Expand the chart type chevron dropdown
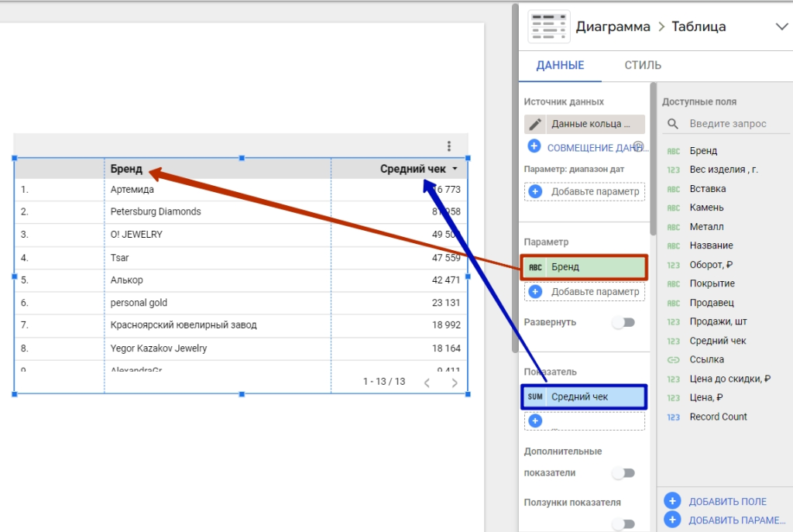793x532 pixels. pyautogui.click(x=781, y=26)
